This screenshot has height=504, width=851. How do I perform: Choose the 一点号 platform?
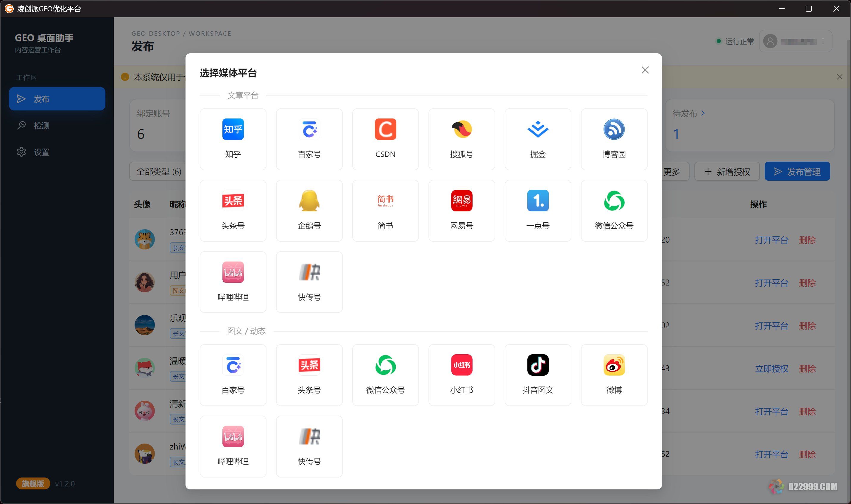click(x=538, y=210)
